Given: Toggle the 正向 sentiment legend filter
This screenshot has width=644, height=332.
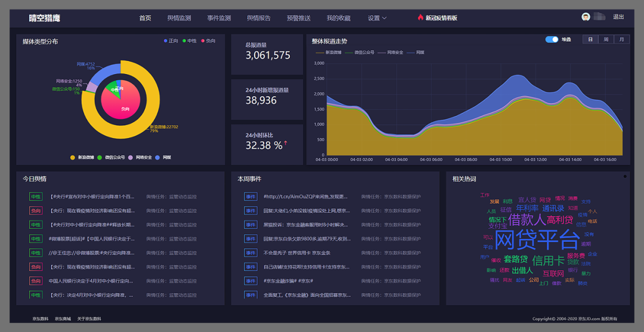Looking at the screenshot, I should pyautogui.click(x=171, y=41).
